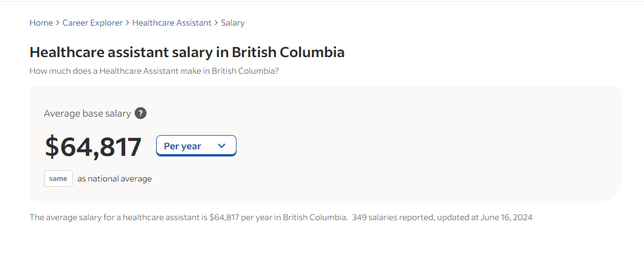Click the Salary breadcrumb text
Viewport: 644px width, 263px height.
233,23
